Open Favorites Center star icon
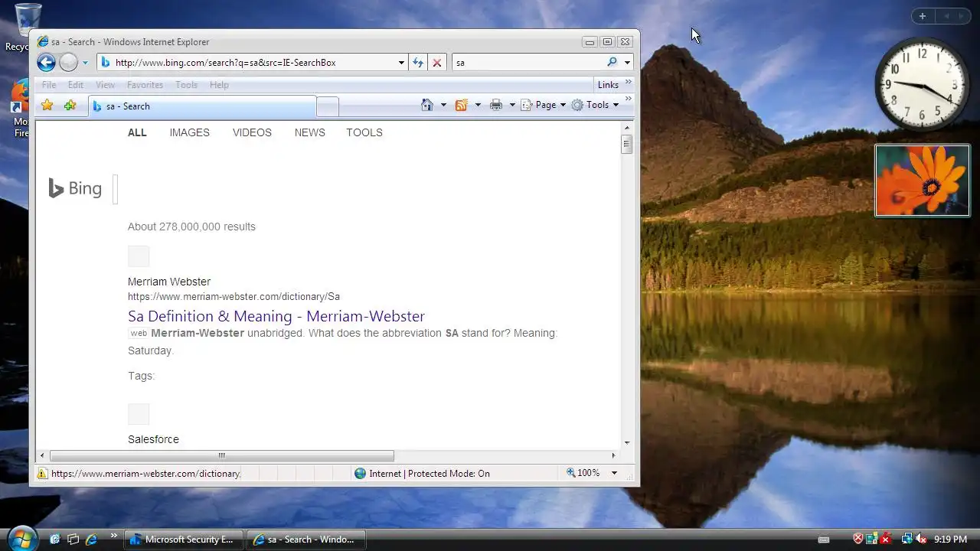Image resolution: width=980 pixels, height=551 pixels. (47, 106)
